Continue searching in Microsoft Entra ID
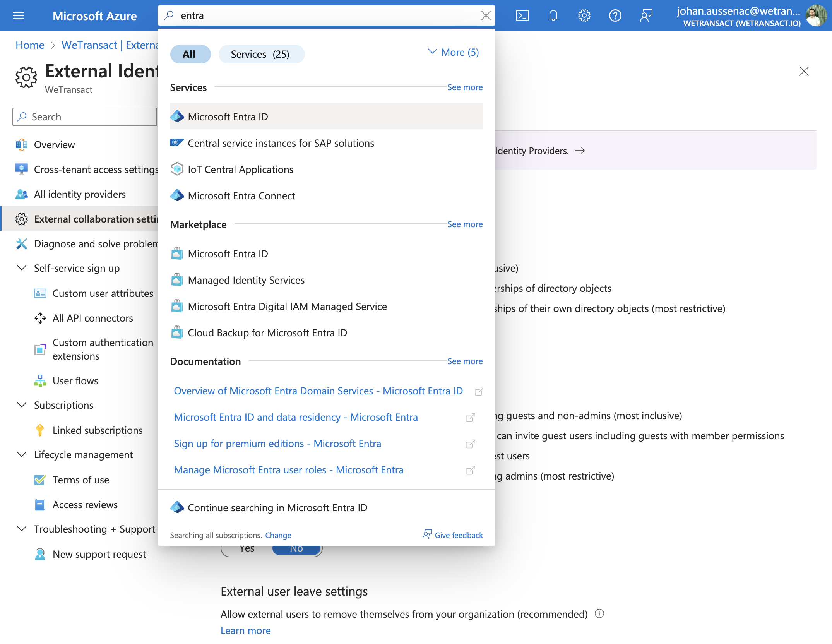This screenshot has height=644, width=832. (x=326, y=508)
